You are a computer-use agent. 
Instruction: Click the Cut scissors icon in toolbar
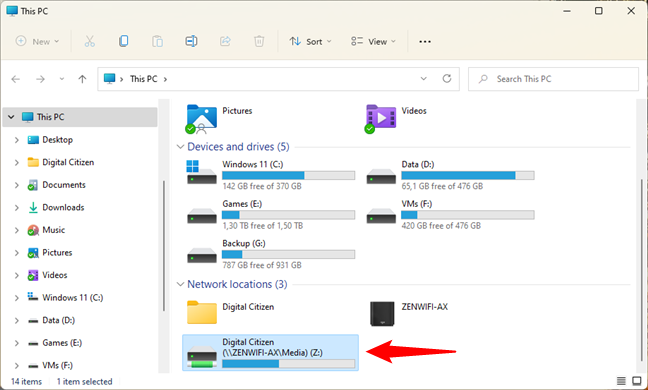[89, 41]
